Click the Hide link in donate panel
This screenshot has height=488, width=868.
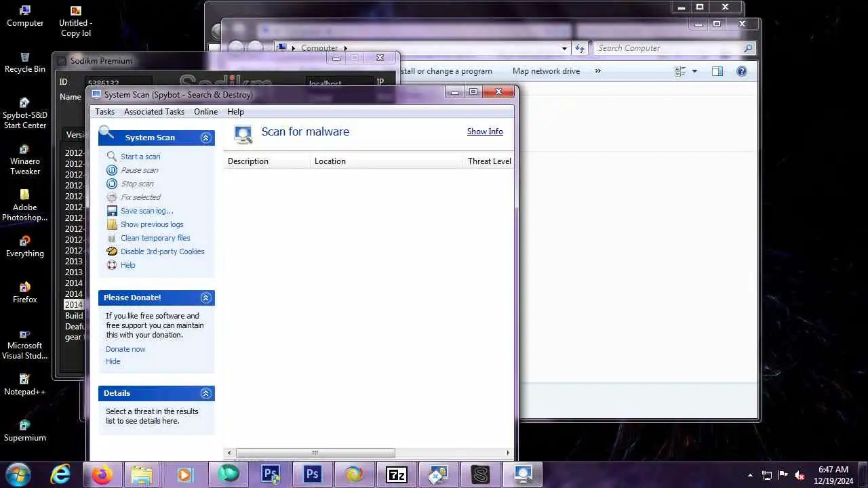(113, 361)
